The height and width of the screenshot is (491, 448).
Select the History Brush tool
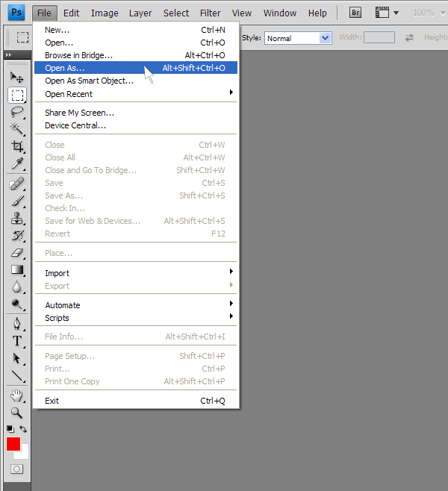coord(17,236)
